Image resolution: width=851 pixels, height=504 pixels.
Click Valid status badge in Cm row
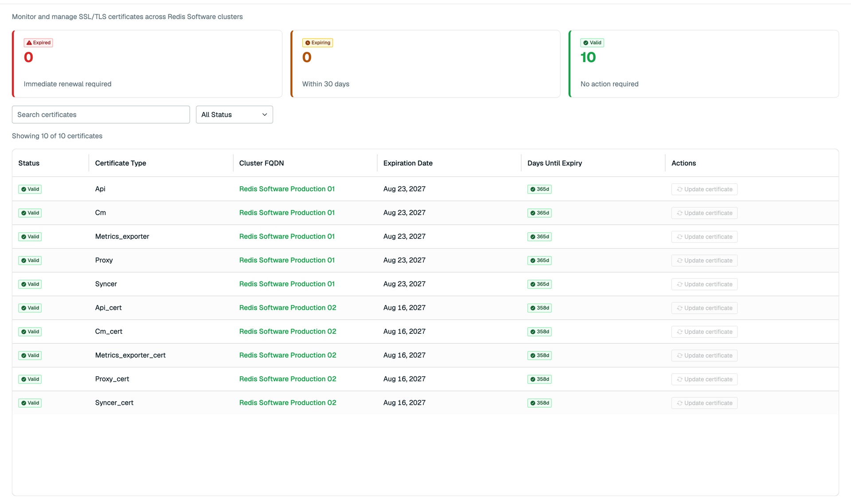click(x=30, y=213)
